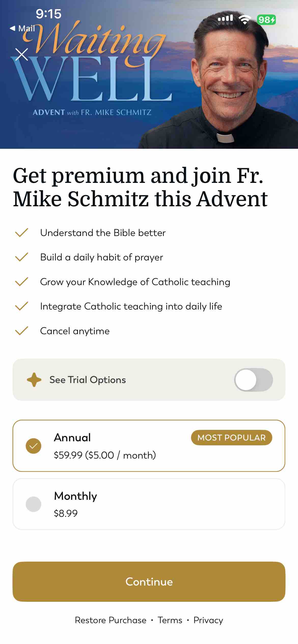Choose the Monthly plan radio button
The width and height of the screenshot is (298, 644).
(33, 504)
